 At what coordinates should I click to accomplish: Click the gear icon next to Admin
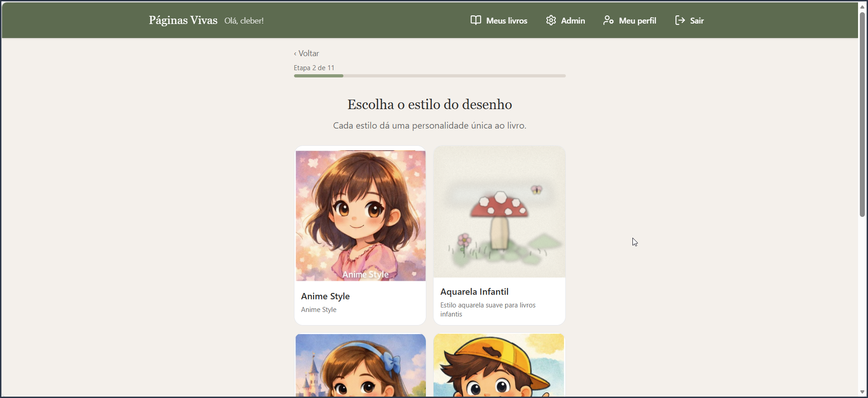tap(551, 20)
